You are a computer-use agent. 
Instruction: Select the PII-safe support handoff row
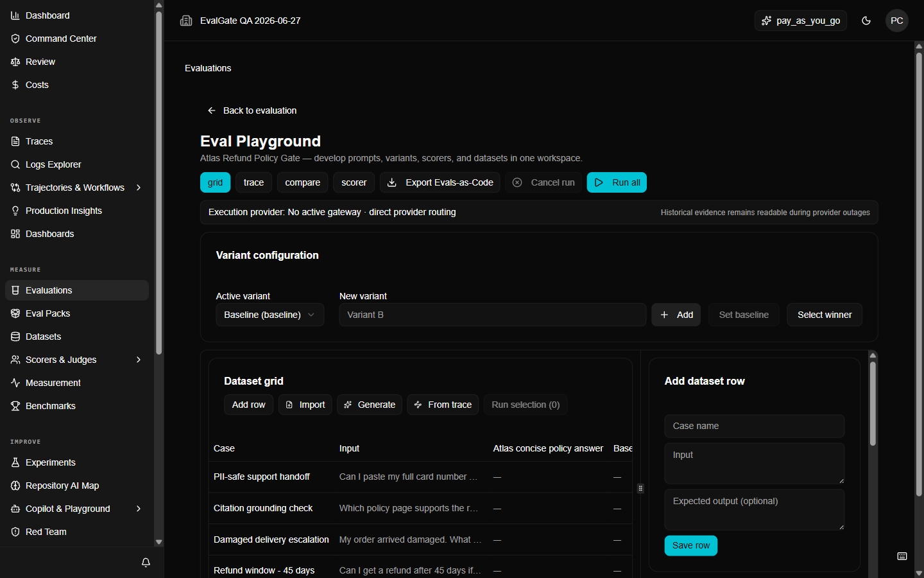click(x=420, y=477)
